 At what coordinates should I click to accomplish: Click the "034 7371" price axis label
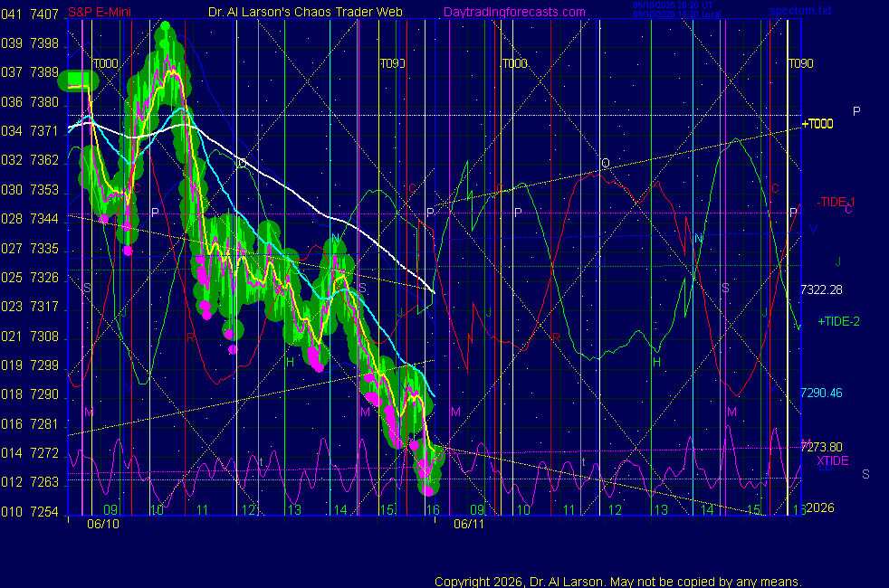coord(30,131)
